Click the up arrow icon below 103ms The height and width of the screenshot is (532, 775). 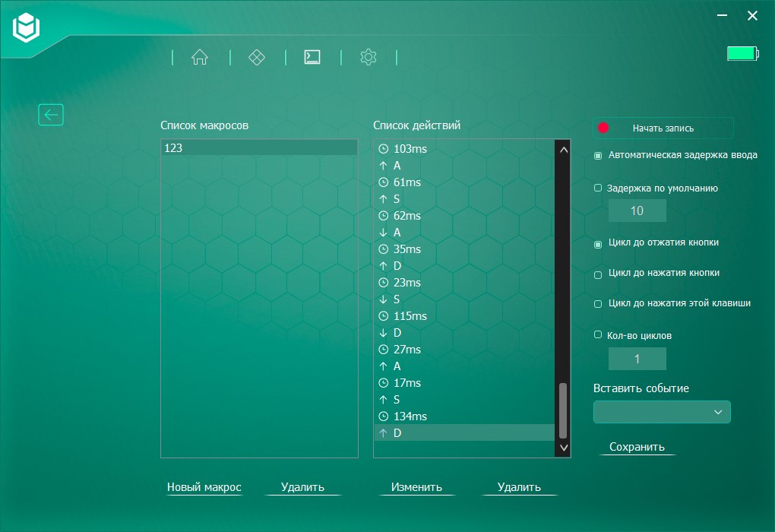point(383,165)
